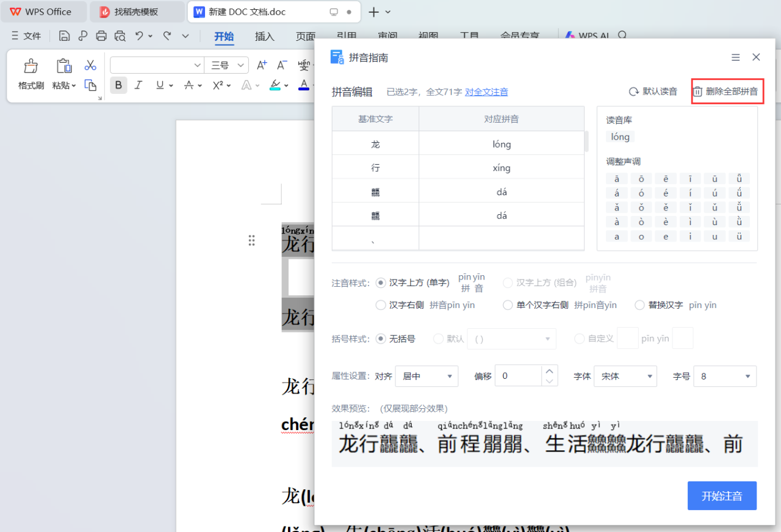Click the WPS AI icon
The height and width of the screenshot is (532, 781).
pos(570,36)
